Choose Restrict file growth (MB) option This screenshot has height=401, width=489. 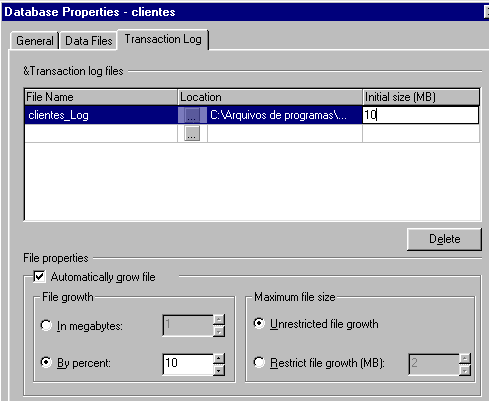pyautogui.click(x=259, y=362)
